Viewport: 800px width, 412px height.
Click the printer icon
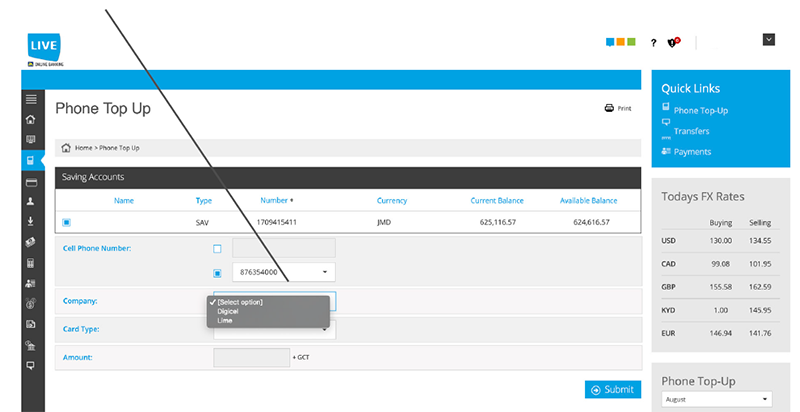609,108
